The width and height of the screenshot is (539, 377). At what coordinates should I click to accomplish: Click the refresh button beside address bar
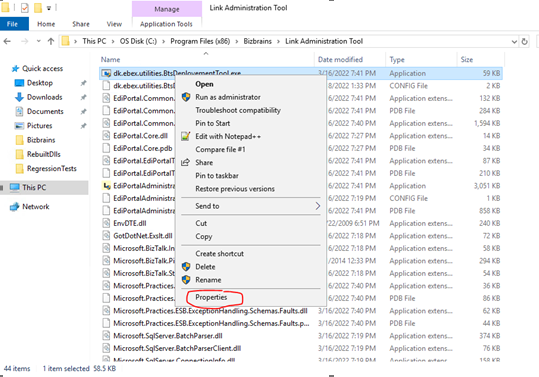tap(524, 42)
